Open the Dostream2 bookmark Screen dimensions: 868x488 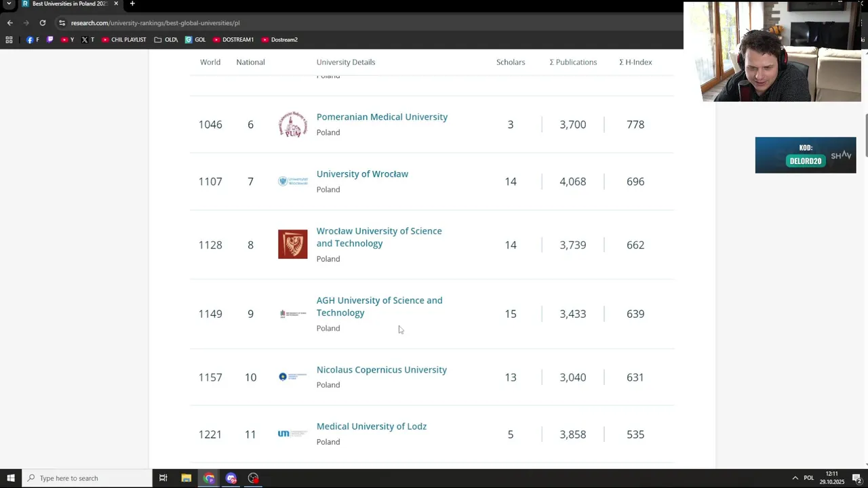(279, 39)
